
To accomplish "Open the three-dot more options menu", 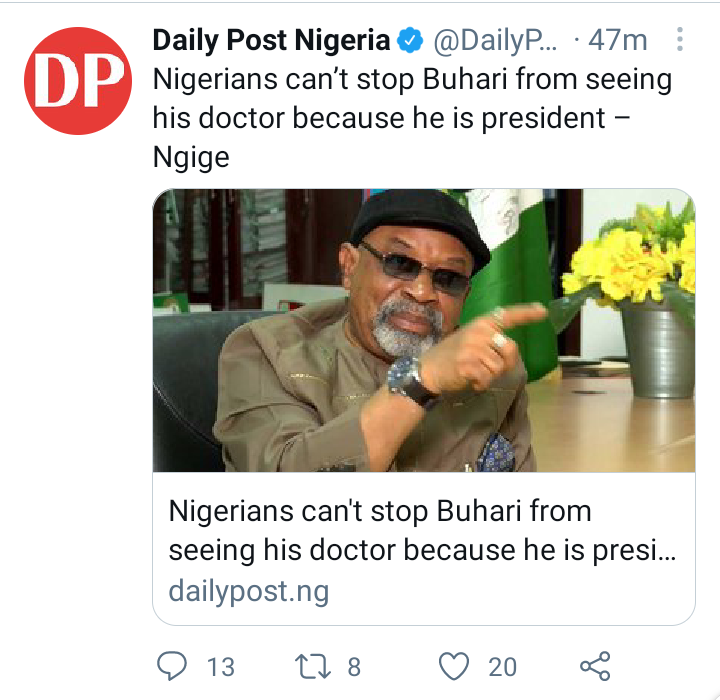I will (x=680, y=40).
